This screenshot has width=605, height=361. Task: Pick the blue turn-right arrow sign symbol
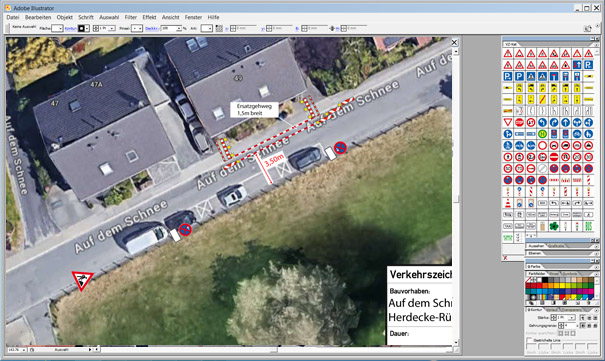pos(554,122)
